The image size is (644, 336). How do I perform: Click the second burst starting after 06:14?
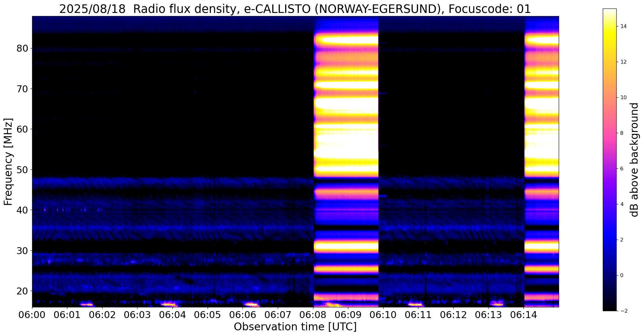[x=541, y=162]
